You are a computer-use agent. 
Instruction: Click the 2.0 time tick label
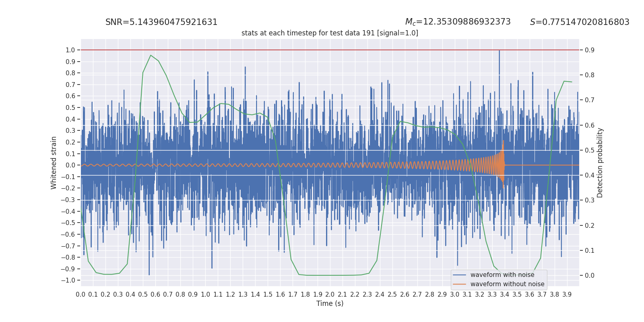coord(330,294)
